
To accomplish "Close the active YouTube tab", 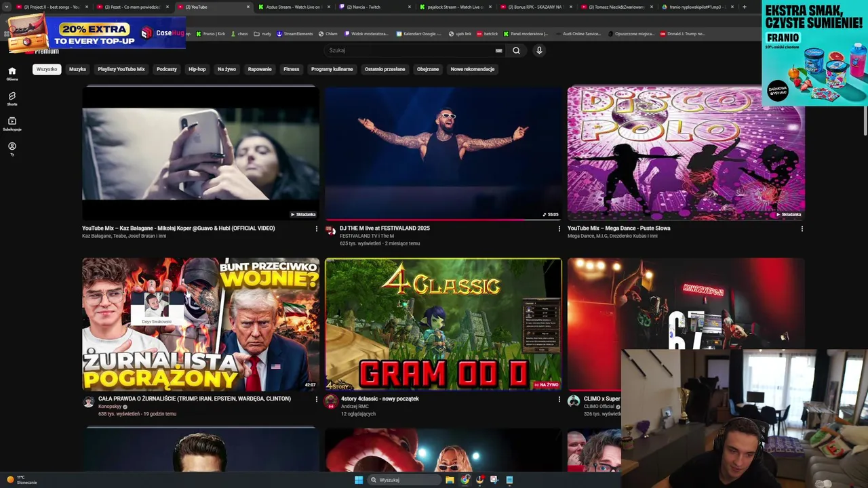I will (x=248, y=7).
